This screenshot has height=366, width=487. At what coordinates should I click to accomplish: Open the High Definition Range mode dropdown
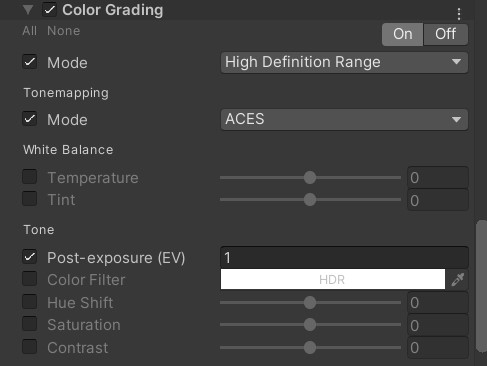pos(344,62)
